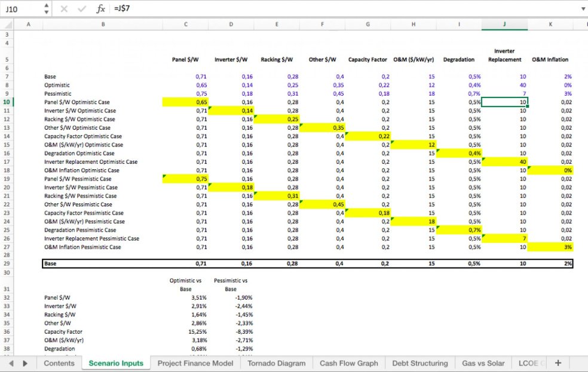Add a new worksheet with the plus icon
588x372 pixels.
point(558,363)
